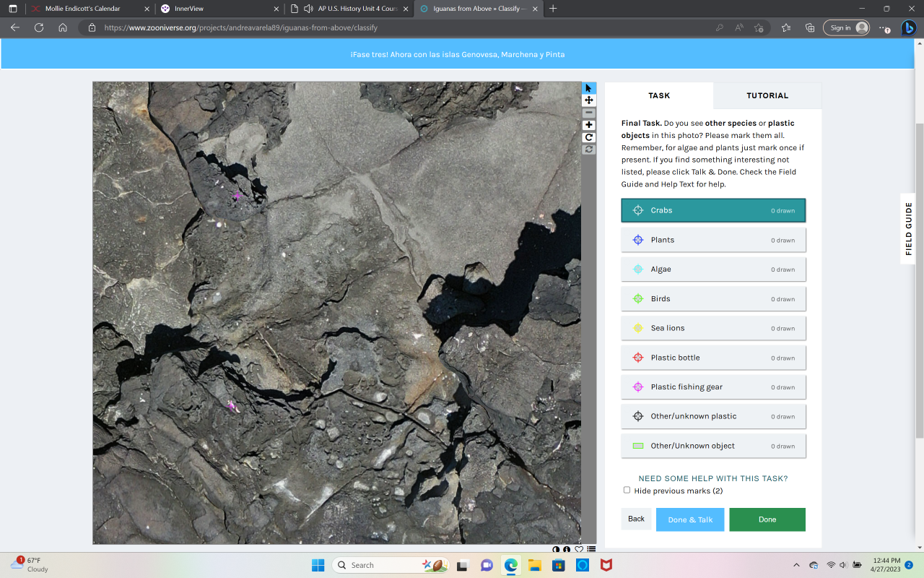924x578 pixels.
Task: Pick the Plastic bottle marking tool
Action: (712, 358)
